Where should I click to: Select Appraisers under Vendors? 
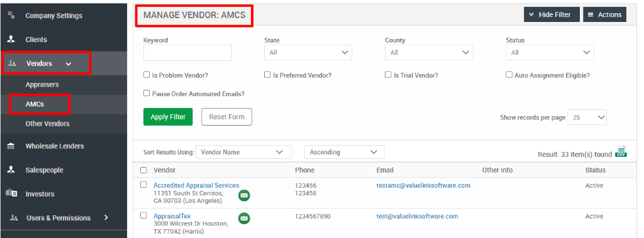42,85
